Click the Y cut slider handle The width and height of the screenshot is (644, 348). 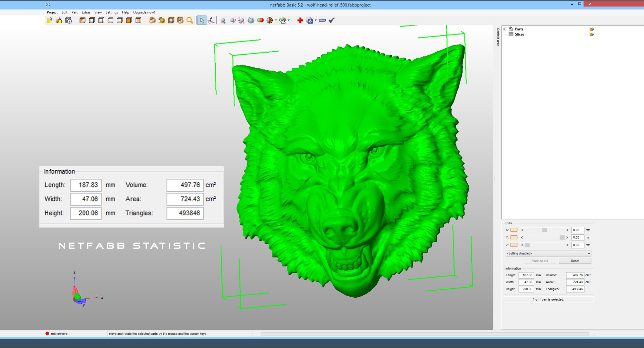pyautogui.click(x=562, y=237)
